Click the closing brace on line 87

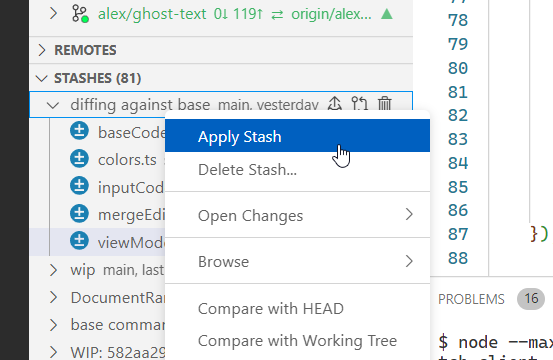tap(535, 234)
